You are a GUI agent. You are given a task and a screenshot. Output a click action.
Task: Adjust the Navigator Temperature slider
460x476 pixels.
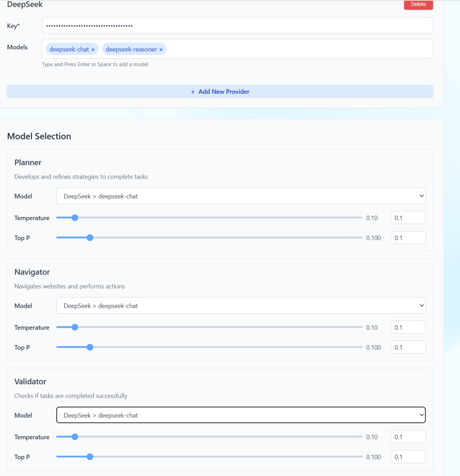pyautogui.click(x=210, y=327)
